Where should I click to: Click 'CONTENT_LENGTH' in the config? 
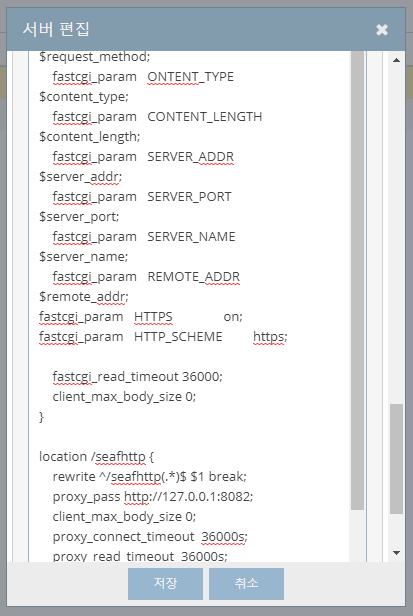(x=205, y=117)
